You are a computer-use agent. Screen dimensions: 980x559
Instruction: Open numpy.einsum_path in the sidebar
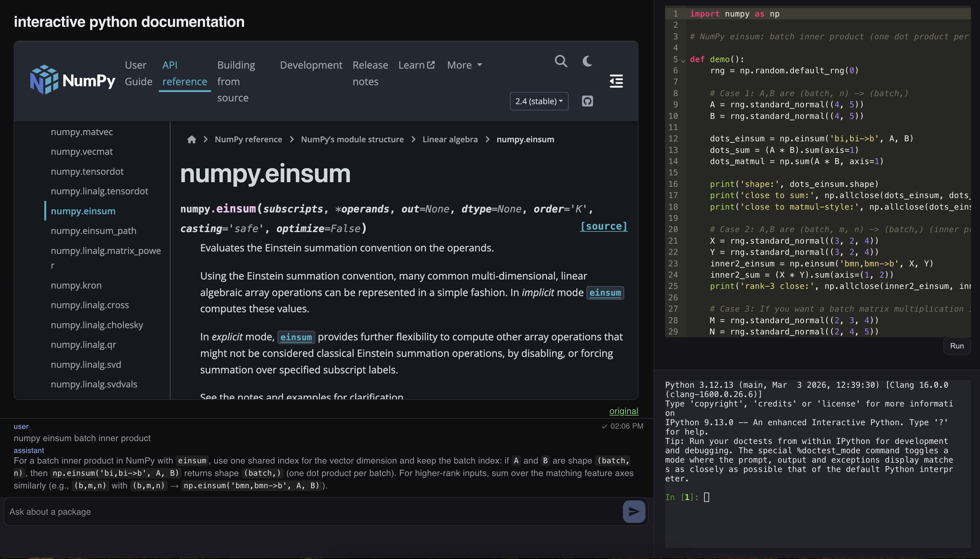(x=93, y=231)
